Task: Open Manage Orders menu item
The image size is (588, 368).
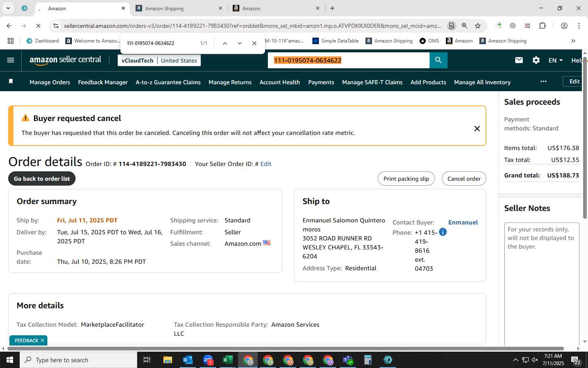Action: [x=50, y=82]
